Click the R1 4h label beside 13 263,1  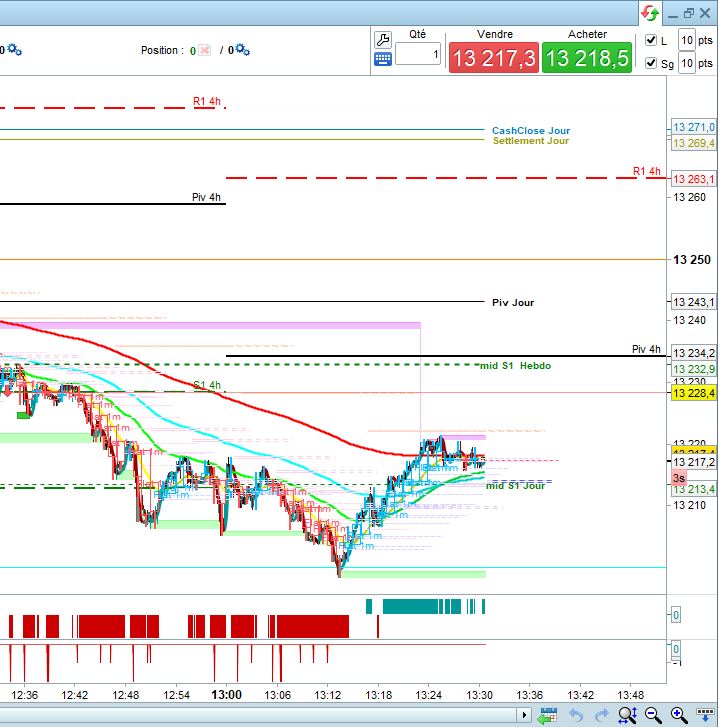coord(647,171)
